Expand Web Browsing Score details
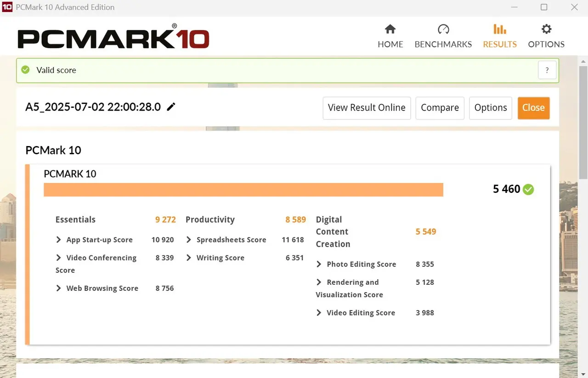588x378 pixels. tap(59, 288)
